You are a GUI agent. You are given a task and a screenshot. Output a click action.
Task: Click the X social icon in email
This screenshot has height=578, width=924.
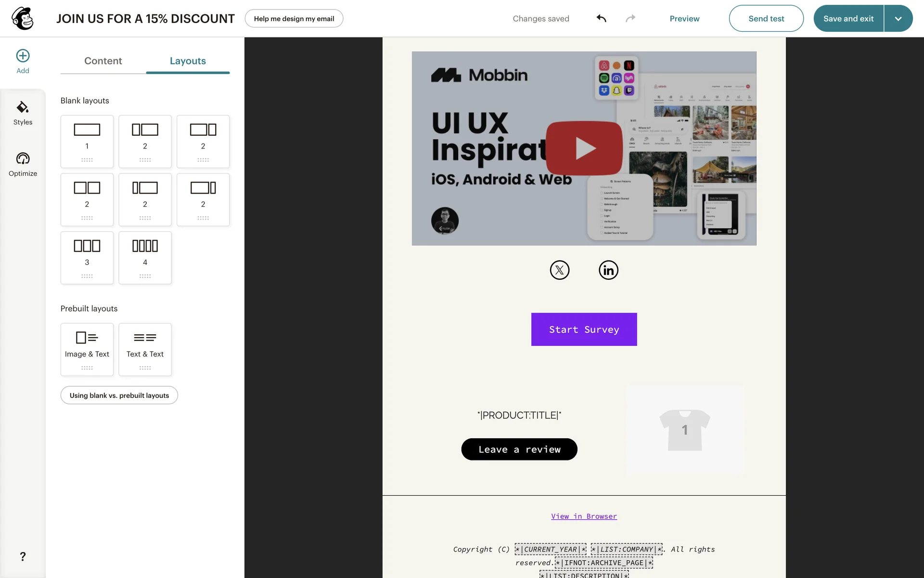click(x=560, y=270)
